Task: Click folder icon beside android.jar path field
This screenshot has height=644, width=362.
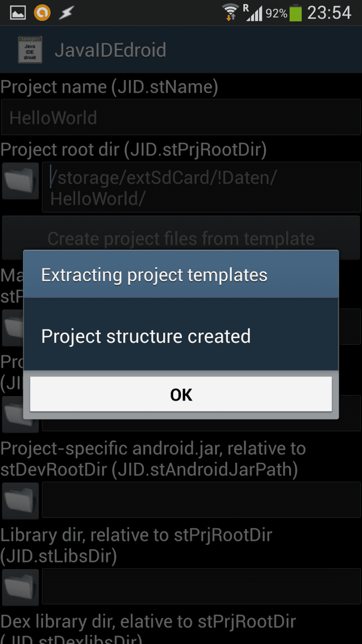Action: 20,500
